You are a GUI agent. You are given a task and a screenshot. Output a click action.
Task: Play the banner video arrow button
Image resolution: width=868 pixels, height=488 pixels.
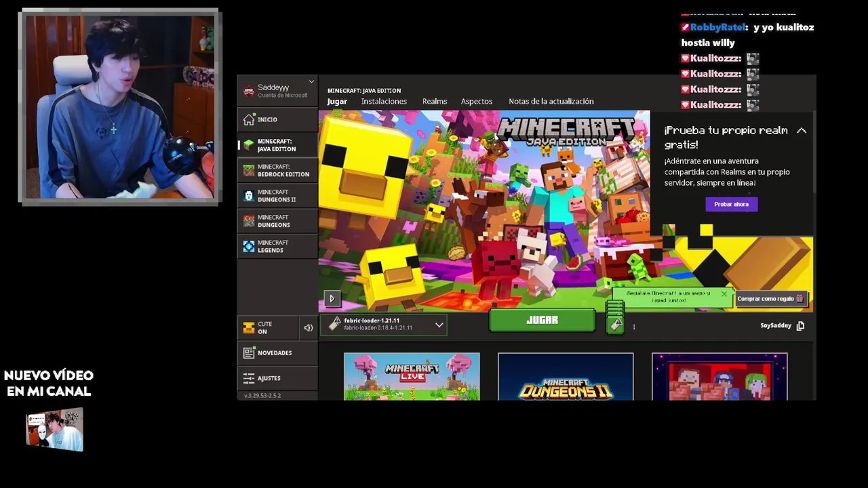[x=332, y=298]
